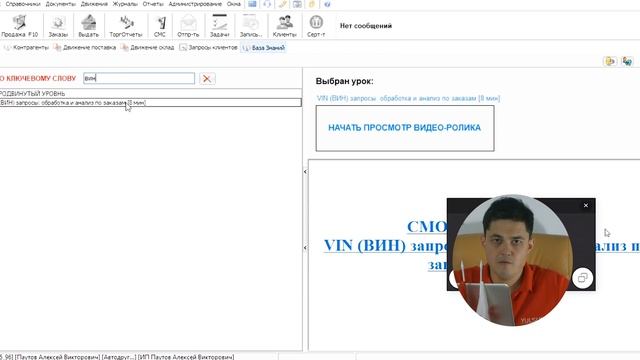Open Заказы from the toolbar
Viewport: 640px width, 360px height.
point(58,26)
